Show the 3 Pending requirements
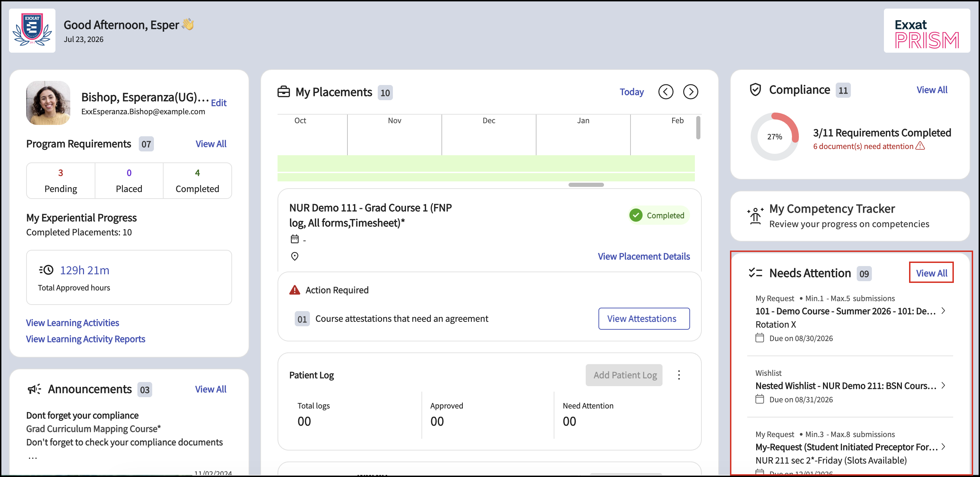Viewport: 980px width, 477px height. pyautogui.click(x=61, y=181)
